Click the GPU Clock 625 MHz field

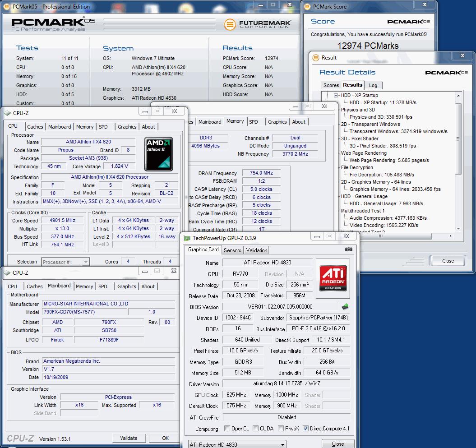click(x=236, y=395)
